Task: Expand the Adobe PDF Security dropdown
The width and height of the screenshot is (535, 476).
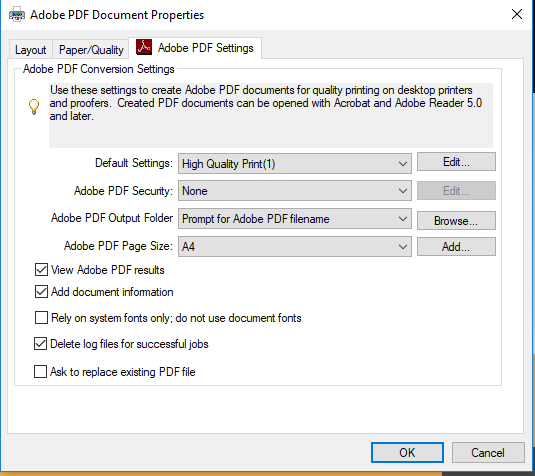Action: pos(295,191)
